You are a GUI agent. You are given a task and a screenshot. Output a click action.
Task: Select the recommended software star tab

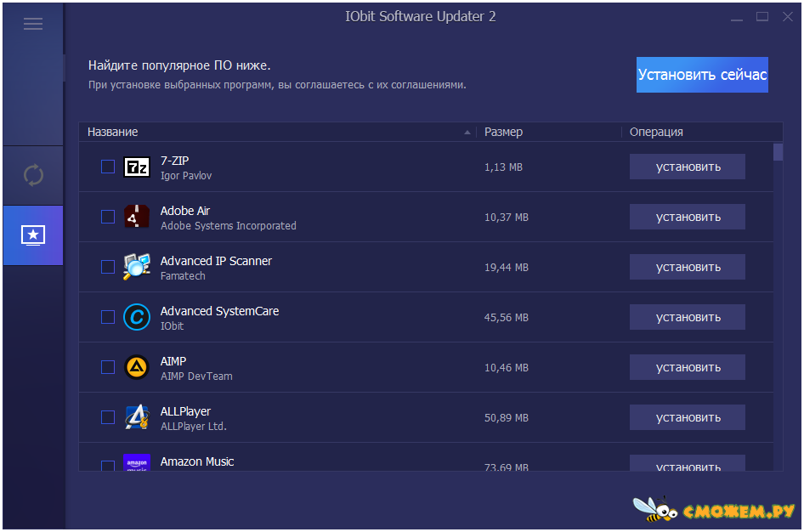click(33, 235)
